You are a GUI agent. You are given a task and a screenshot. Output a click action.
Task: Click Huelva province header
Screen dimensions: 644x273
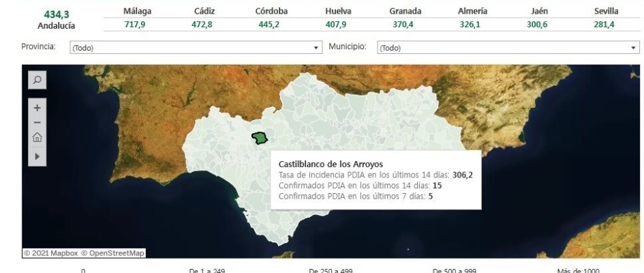338,11
